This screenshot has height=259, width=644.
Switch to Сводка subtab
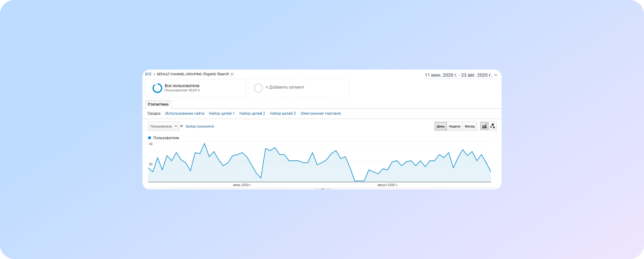pos(154,113)
